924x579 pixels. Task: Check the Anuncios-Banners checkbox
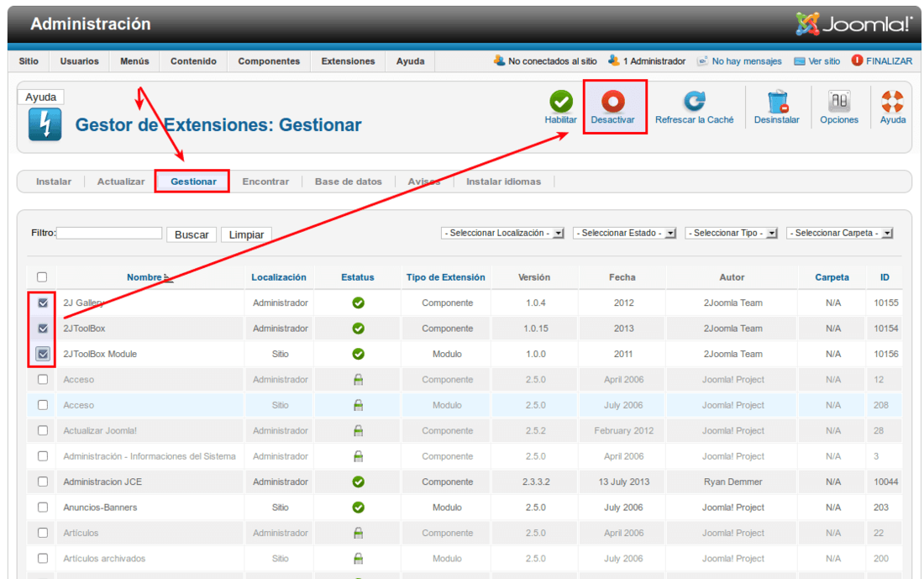(43, 507)
